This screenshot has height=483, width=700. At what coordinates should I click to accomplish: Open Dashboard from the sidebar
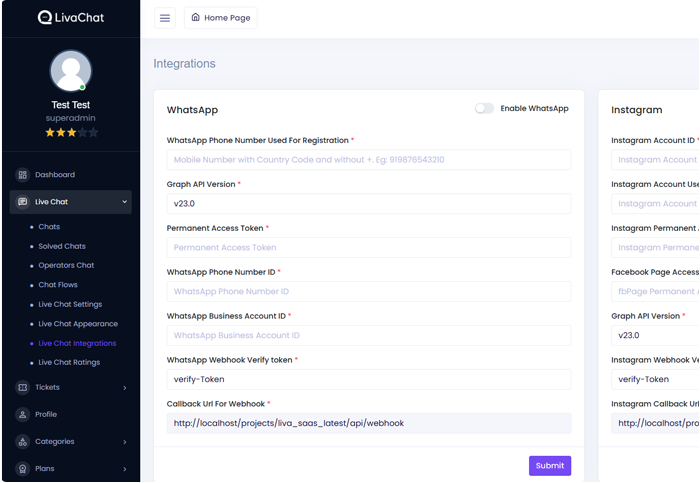pyautogui.click(x=54, y=175)
